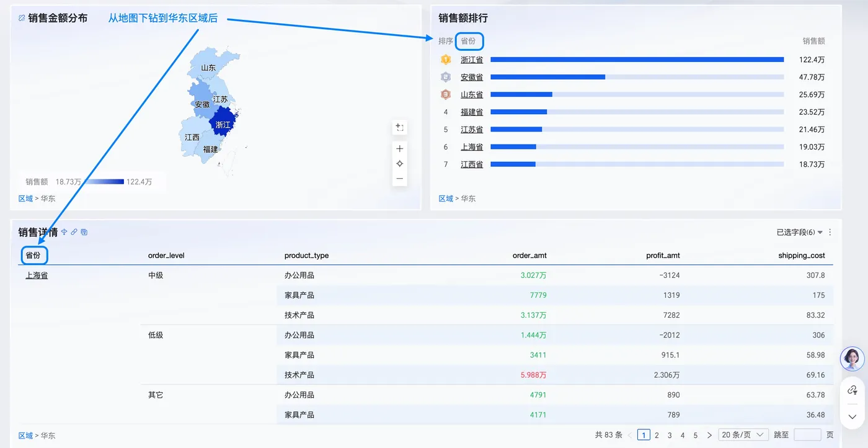Click the 3.027万 order amount cell
Viewport: 868px width, 448px height.
point(534,276)
